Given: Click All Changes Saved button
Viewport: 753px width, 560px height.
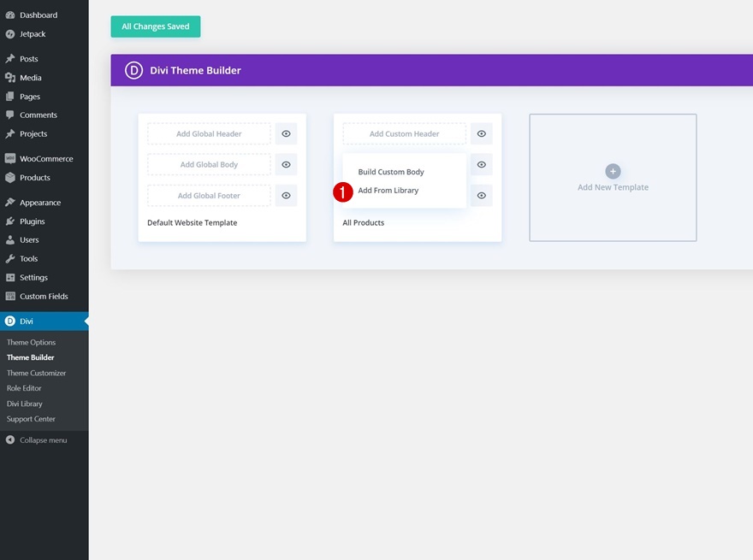Looking at the screenshot, I should [x=156, y=27].
